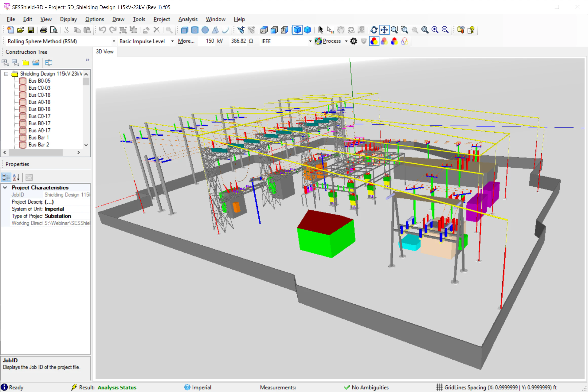Viewport: 588px width, 392px height.
Task: Select the Create Box drawing tool
Action: pyautogui.click(x=184, y=30)
